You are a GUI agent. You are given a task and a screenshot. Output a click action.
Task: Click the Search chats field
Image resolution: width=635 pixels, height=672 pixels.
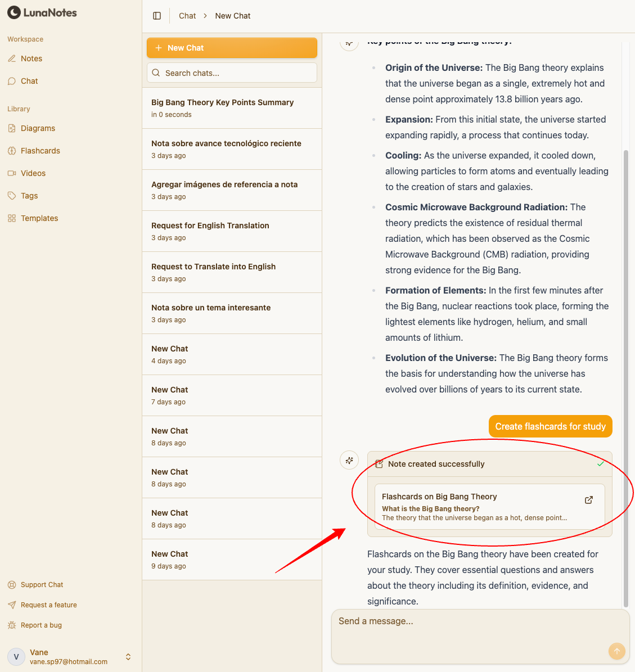[232, 73]
